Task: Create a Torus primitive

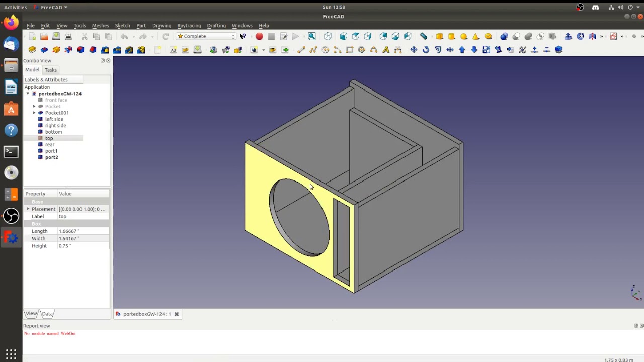Action: (488, 36)
